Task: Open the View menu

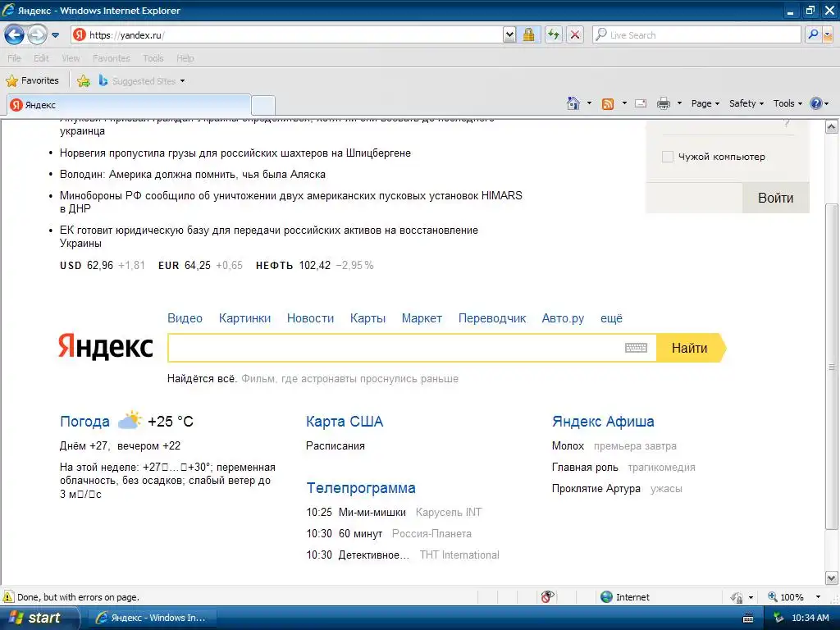Action: pyautogui.click(x=71, y=58)
